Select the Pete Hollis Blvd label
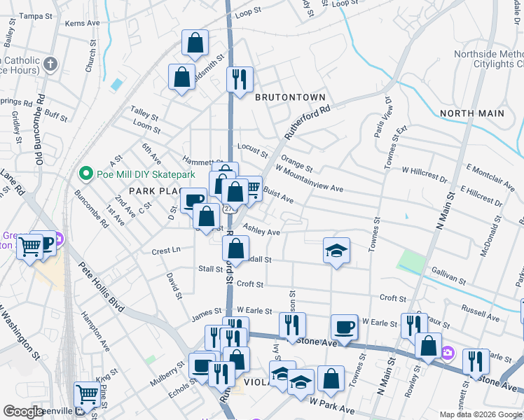 coord(101,287)
